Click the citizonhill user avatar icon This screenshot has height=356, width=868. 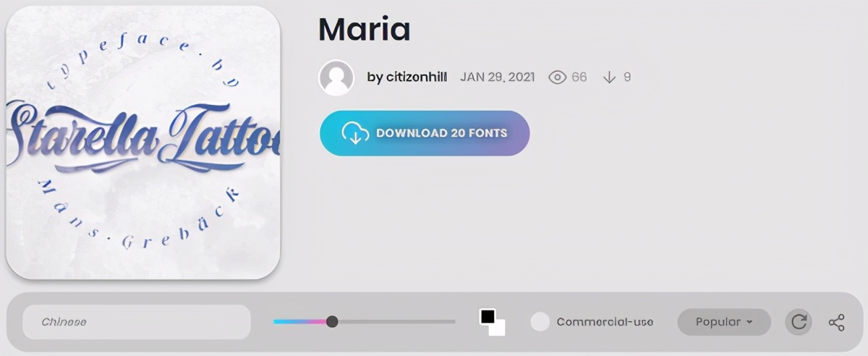pyautogui.click(x=336, y=77)
